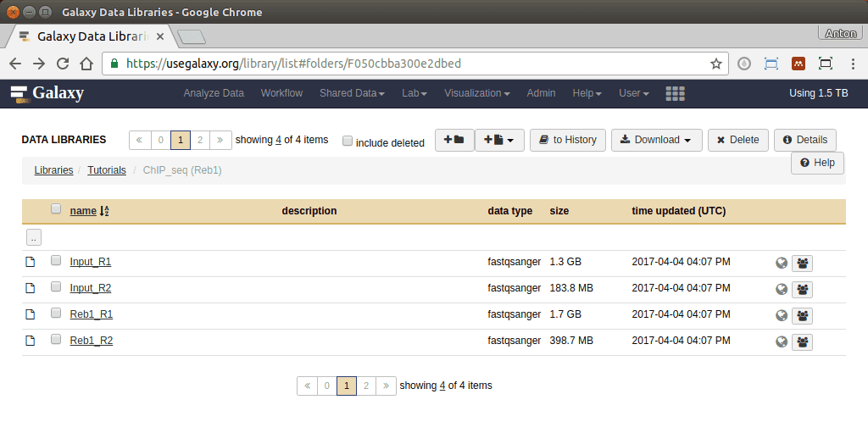The image size is (868, 433).
Task: Open permissions for Input_R1 dataset
Action: pyautogui.click(x=801, y=264)
